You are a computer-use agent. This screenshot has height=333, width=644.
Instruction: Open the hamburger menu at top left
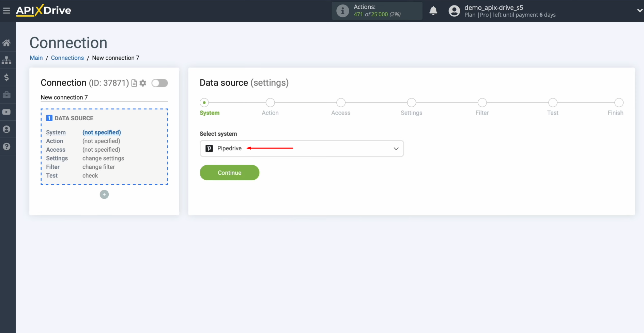[7, 10]
